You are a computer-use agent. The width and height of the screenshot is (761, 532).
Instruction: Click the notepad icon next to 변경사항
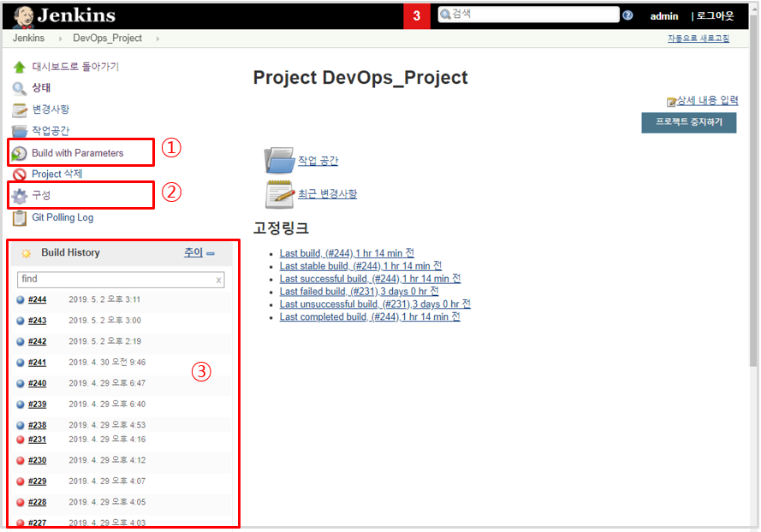point(20,109)
